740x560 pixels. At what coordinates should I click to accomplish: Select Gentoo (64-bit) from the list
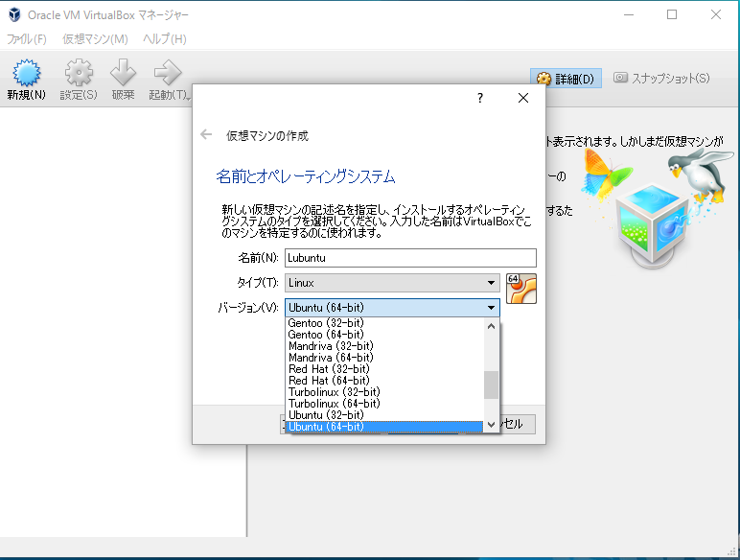coord(384,335)
